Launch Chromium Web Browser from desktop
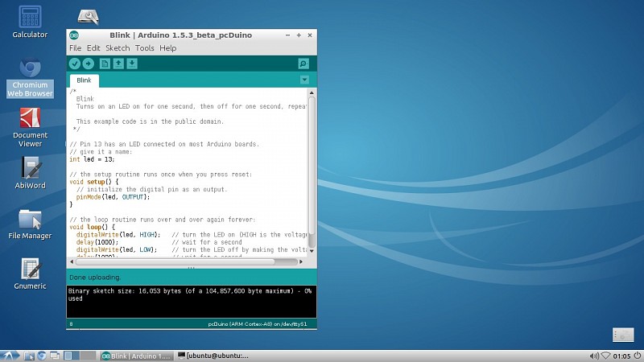Screen dimensions: 644x362 pos(30,78)
